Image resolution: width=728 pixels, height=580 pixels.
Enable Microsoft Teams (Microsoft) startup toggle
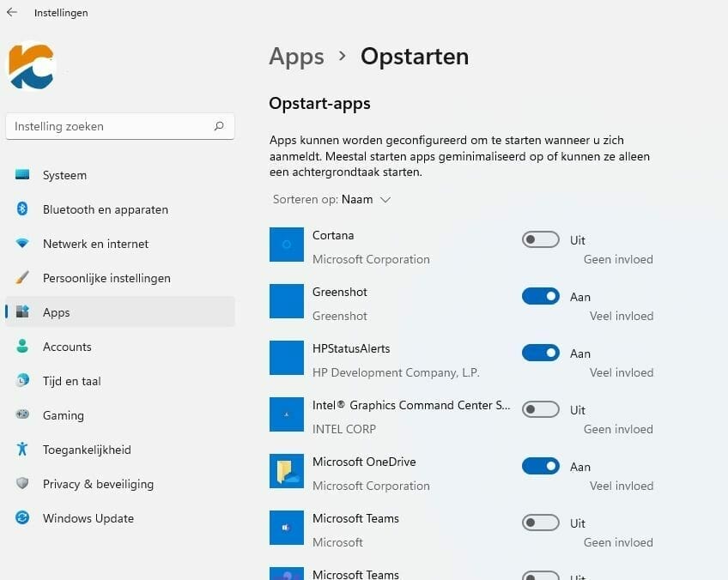click(541, 523)
